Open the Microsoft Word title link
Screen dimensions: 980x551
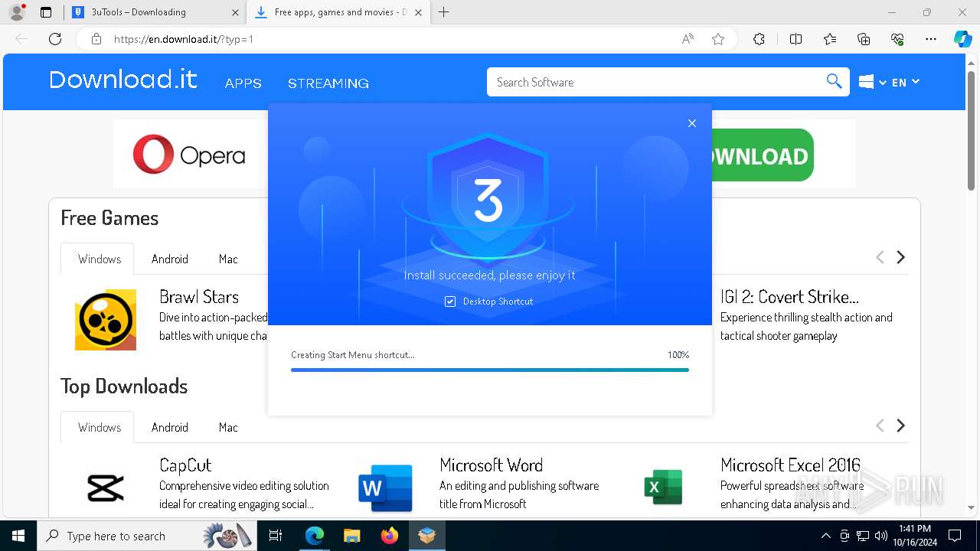[x=491, y=465]
